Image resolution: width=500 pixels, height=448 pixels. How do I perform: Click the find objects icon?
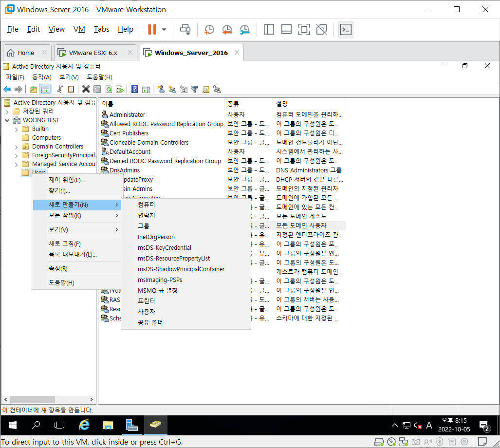click(x=206, y=89)
